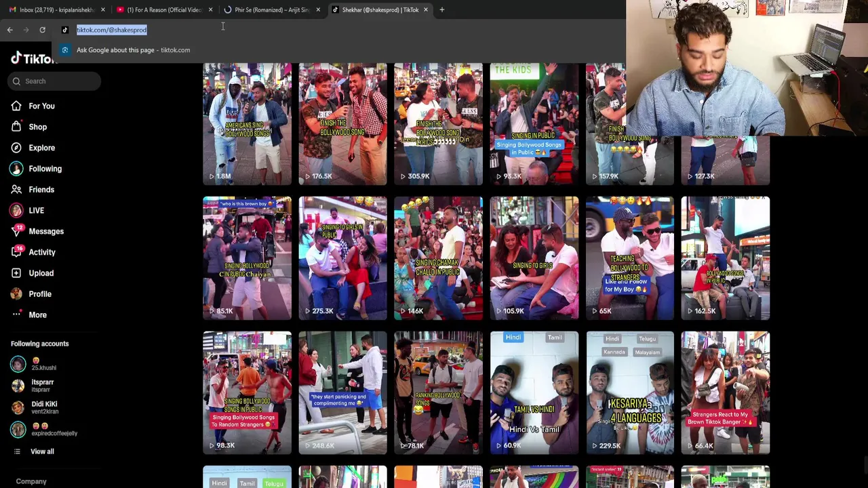
Task: Open 25.khushi following account
Action: coord(43,364)
